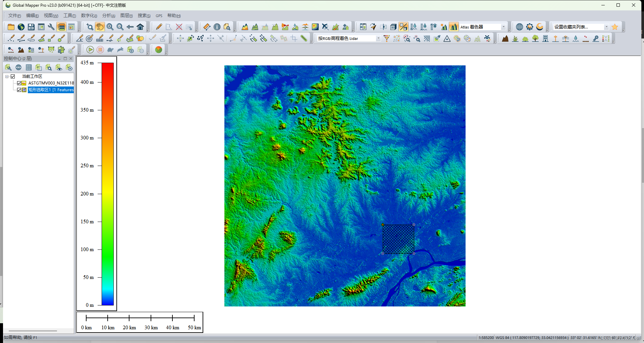Uncheck the ASTGTMV003_N32E118 layer checkbox
The image size is (644, 343).
click(x=19, y=83)
